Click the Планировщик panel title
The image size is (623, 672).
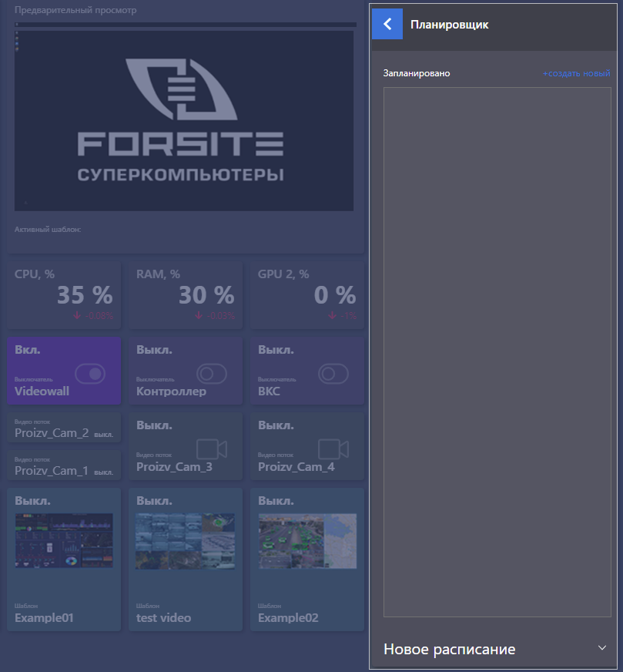449,25
